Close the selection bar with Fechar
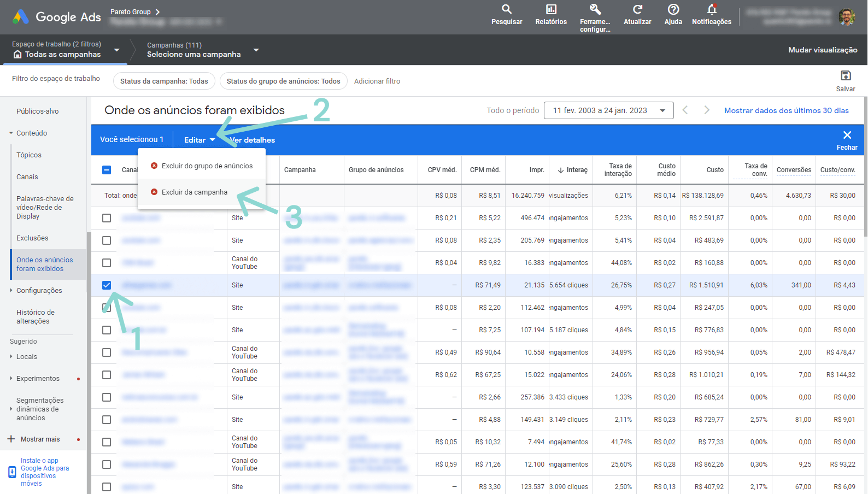Screen dimensions: 868x494 click(x=847, y=136)
